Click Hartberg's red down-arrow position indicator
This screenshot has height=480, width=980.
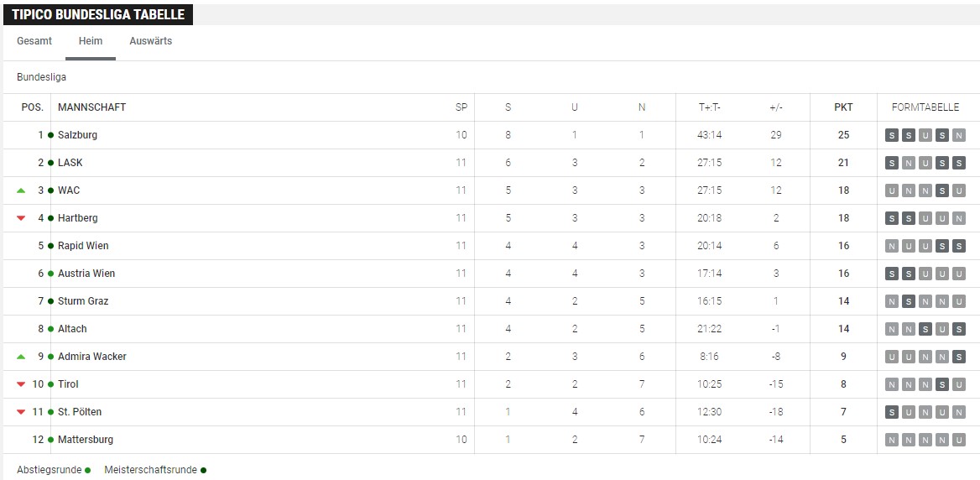pyautogui.click(x=21, y=218)
